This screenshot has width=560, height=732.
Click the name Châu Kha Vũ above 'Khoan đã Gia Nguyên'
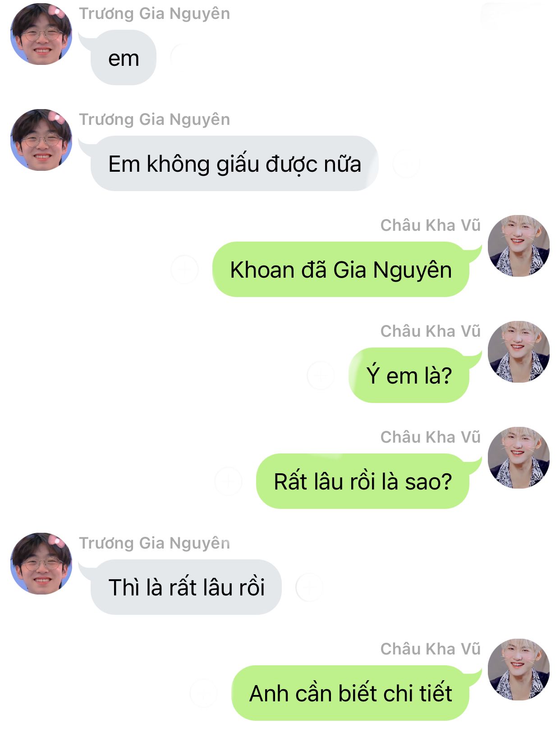431,225
